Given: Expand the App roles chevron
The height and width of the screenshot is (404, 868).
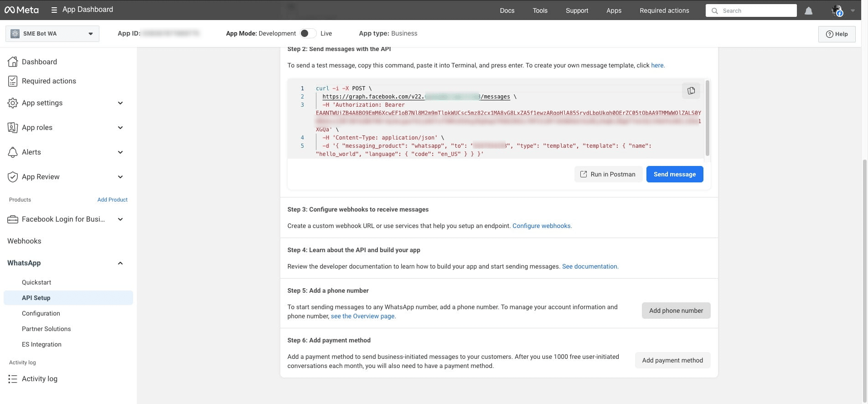Looking at the screenshot, I should [120, 128].
